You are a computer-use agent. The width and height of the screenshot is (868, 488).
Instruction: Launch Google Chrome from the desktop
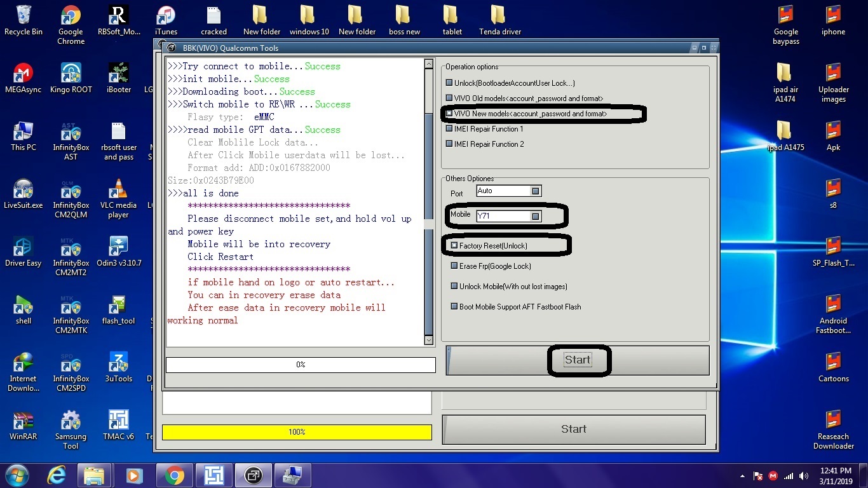click(71, 25)
